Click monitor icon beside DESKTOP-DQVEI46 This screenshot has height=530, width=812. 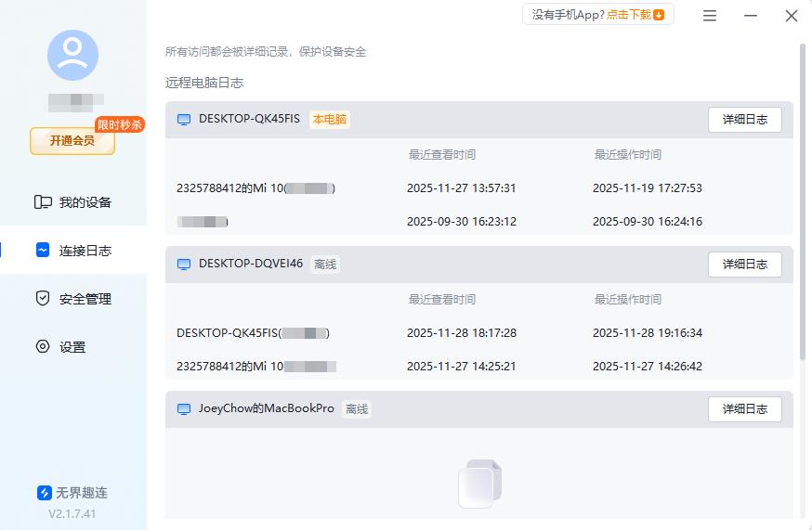pos(184,265)
